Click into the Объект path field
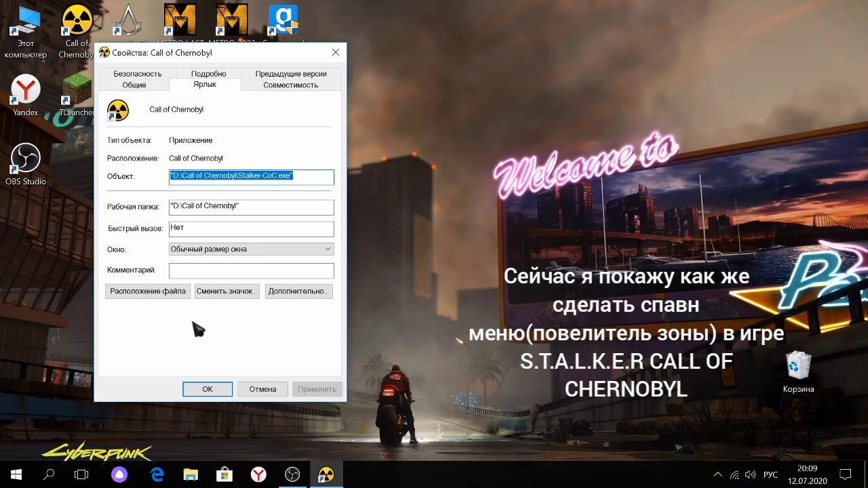Screen dimensions: 868x488 [x=252, y=177]
